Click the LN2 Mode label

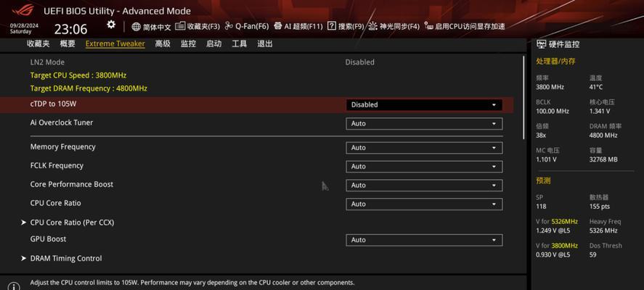(47, 62)
